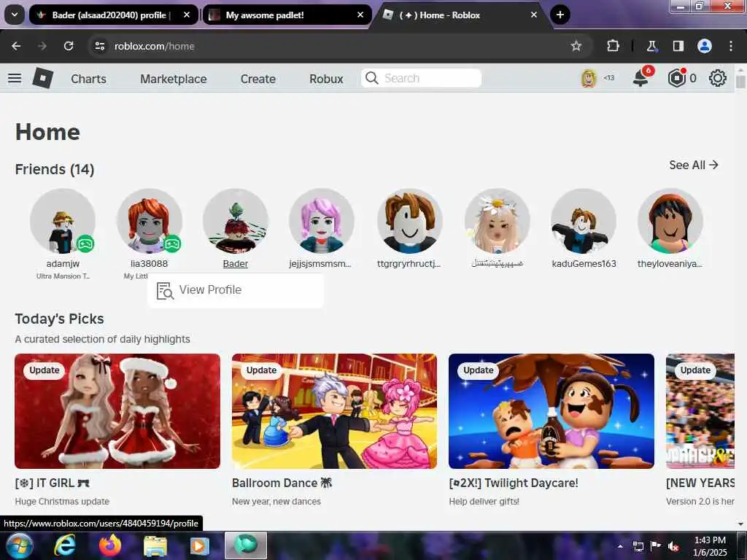The width and height of the screenshot is (747, 560).
Task: Click the adamjw username text
Action: click(x=63, y=264)
